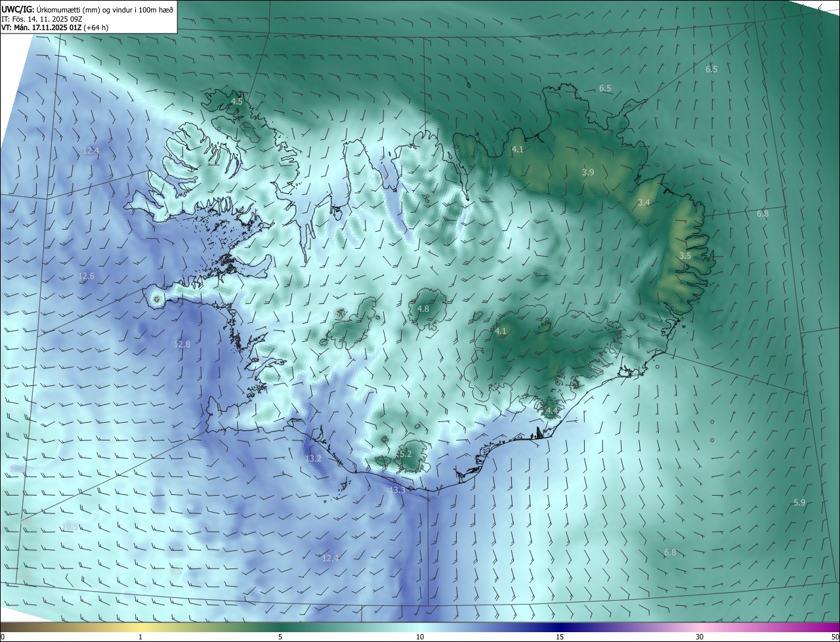
Task: Click the 4.5 value label on the map
Action: (x=237, y=101)
